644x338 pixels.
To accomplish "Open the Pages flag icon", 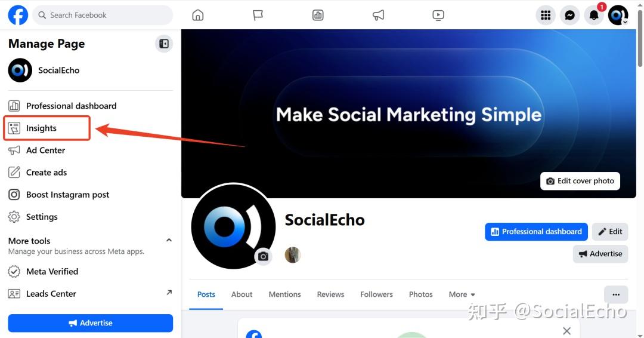I will click(x=258, y=15).
